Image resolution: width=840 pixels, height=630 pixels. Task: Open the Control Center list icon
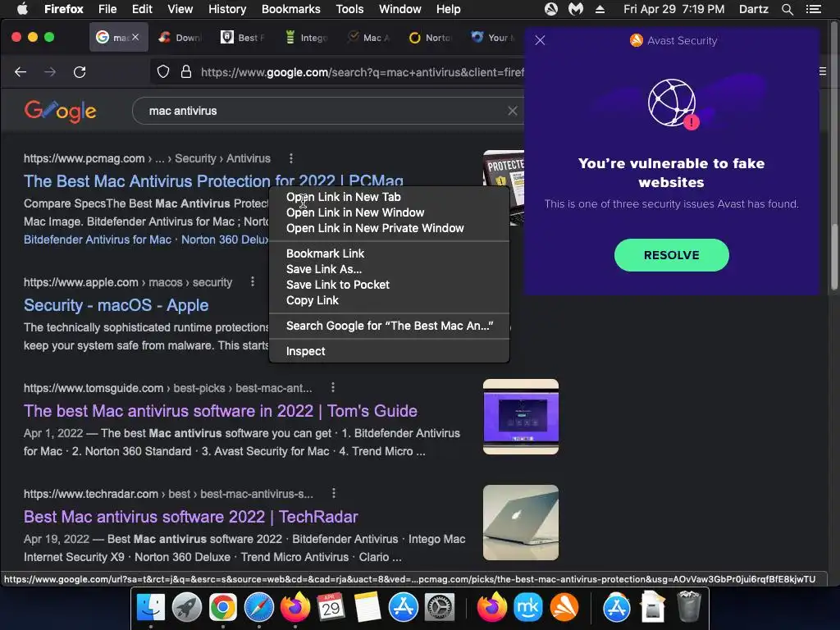click(x=814, y=9)
